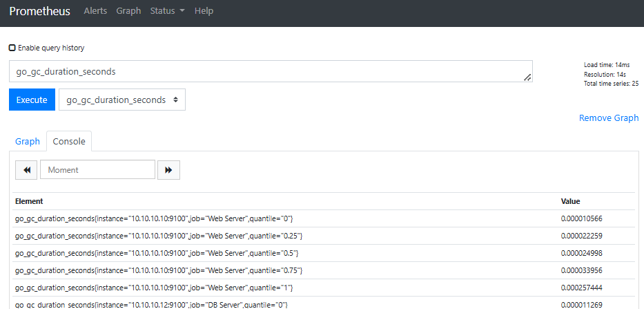
Task: Select Web Server row with quantile="0.75"
Action: coord(323,270)
